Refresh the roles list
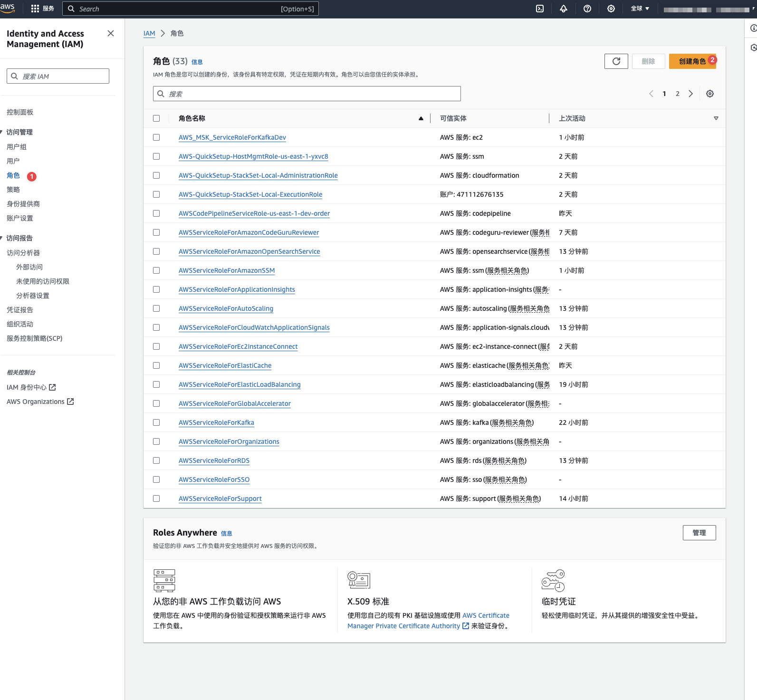 click(x=616, y=61)
